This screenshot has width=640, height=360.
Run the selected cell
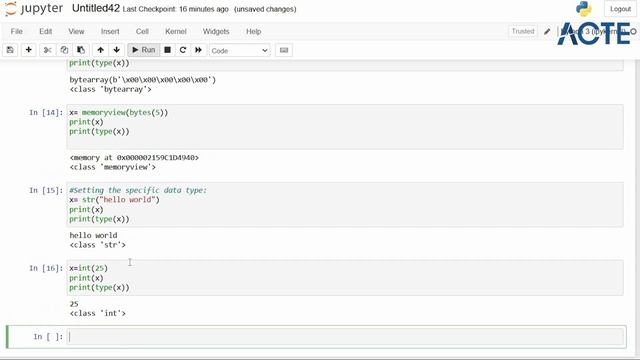tap(144, 50)
